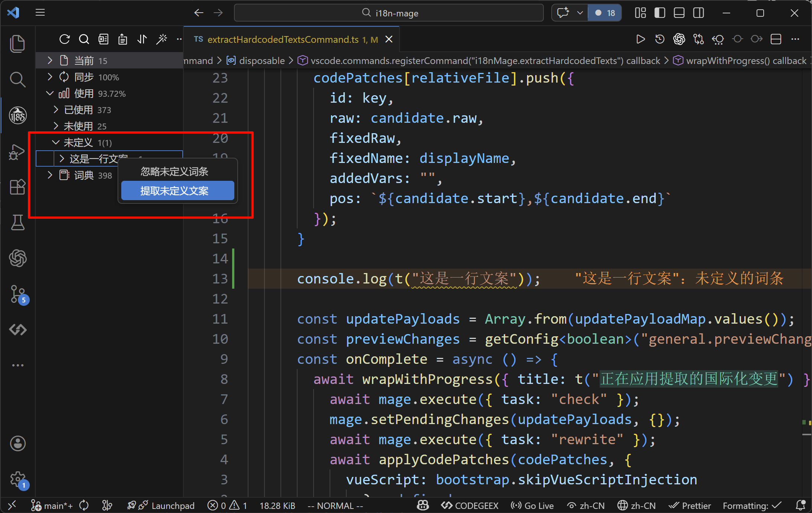Image resolution: width=812 pixels, height=513 pixels.
Task: Toggle the secondary side bar layout button
Action: coord(699,13)
